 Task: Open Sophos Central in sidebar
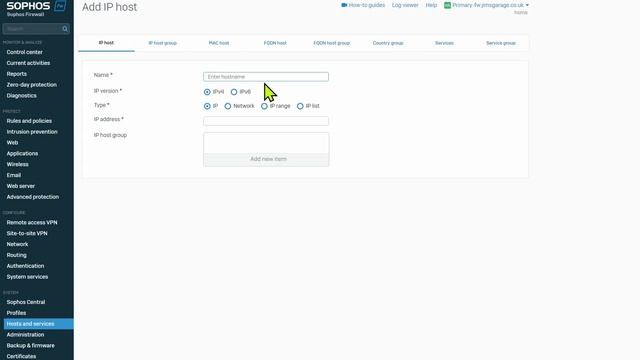point(26,302)
